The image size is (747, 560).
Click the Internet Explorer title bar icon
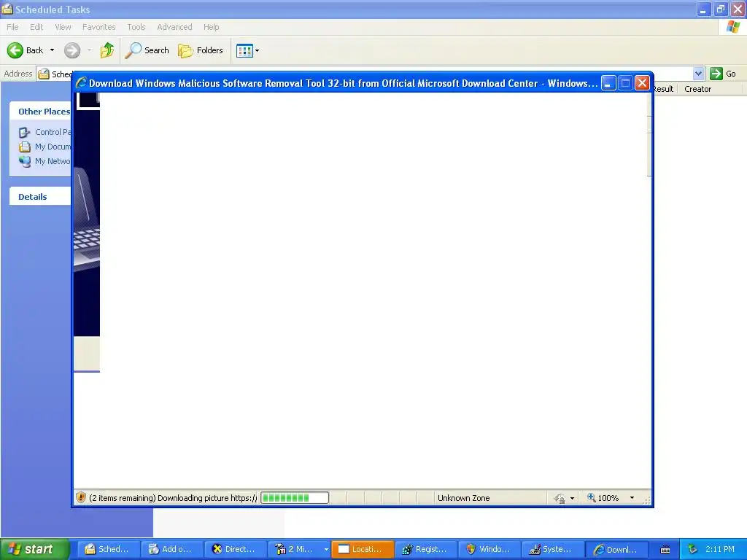(x=81, y=83)
